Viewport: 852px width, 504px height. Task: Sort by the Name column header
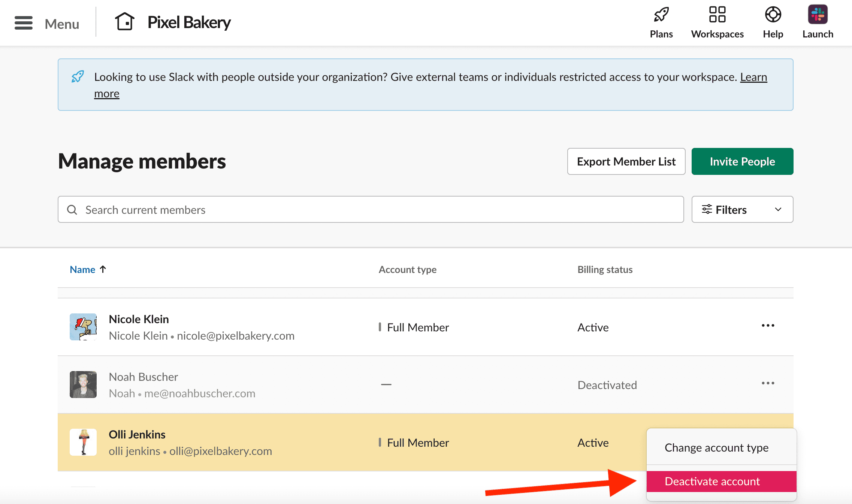pos(82,269)
